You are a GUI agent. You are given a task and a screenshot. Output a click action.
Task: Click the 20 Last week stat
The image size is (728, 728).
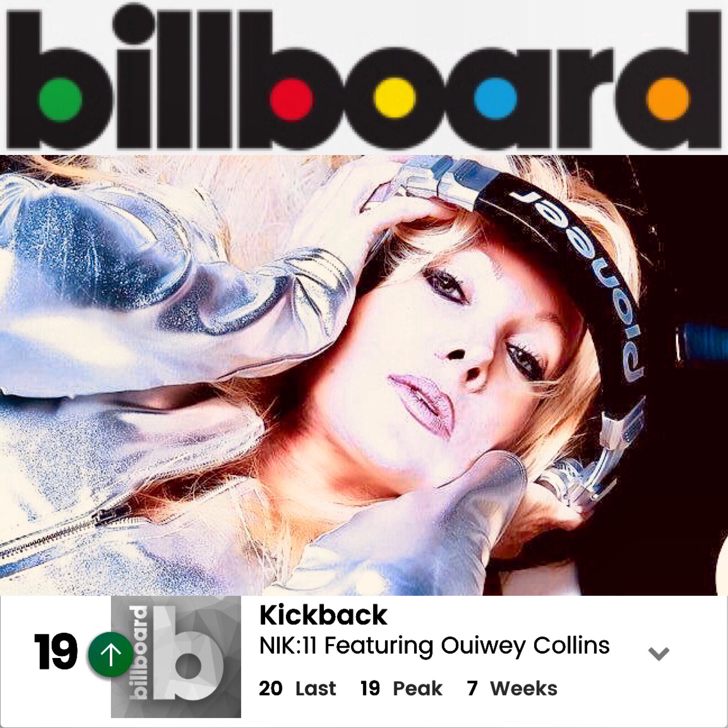(x=297, y=689)
